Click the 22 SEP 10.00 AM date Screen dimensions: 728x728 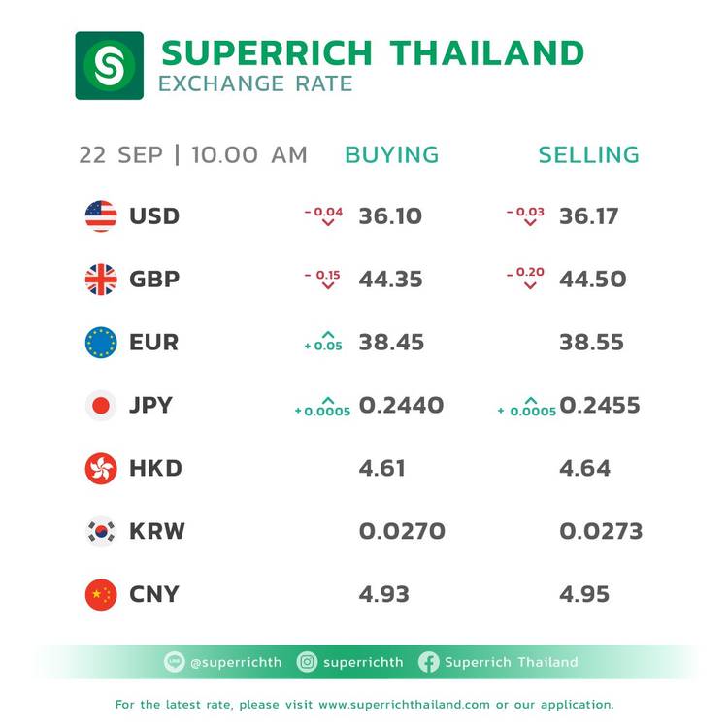193,155
